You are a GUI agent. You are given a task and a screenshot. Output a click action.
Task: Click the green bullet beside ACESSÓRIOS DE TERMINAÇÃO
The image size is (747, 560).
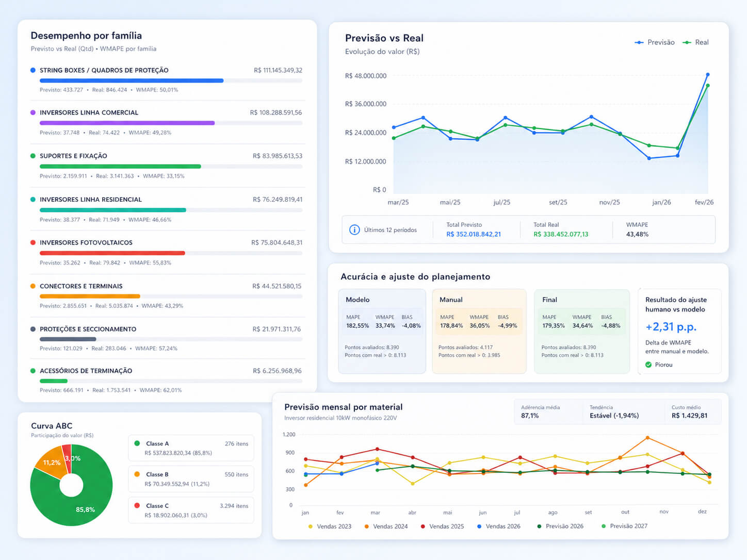pos(33,371)
